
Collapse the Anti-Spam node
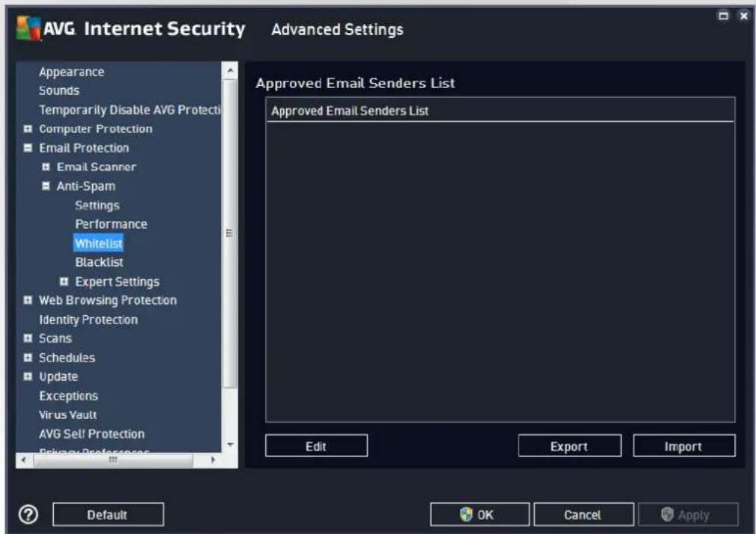click(46, 186)
